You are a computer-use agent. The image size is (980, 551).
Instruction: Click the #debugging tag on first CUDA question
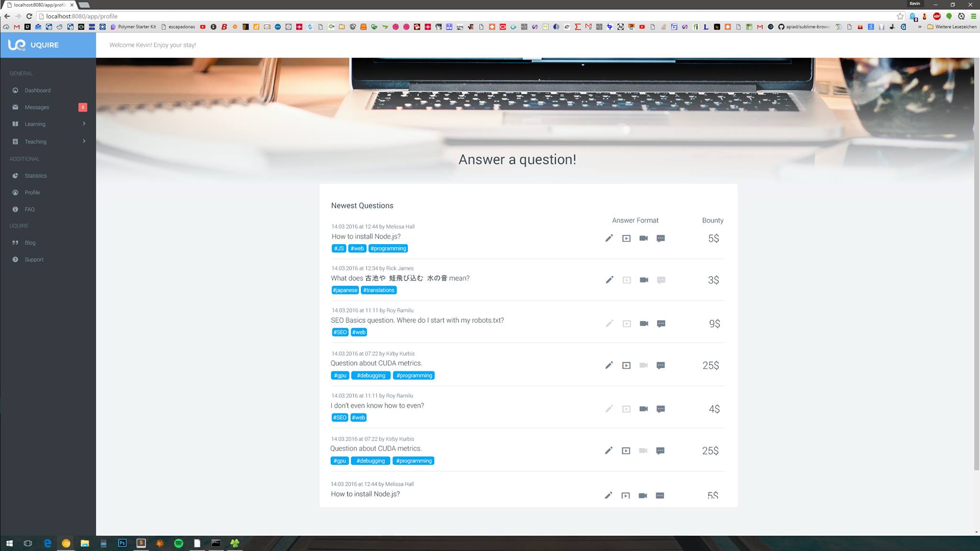point(371,375)
